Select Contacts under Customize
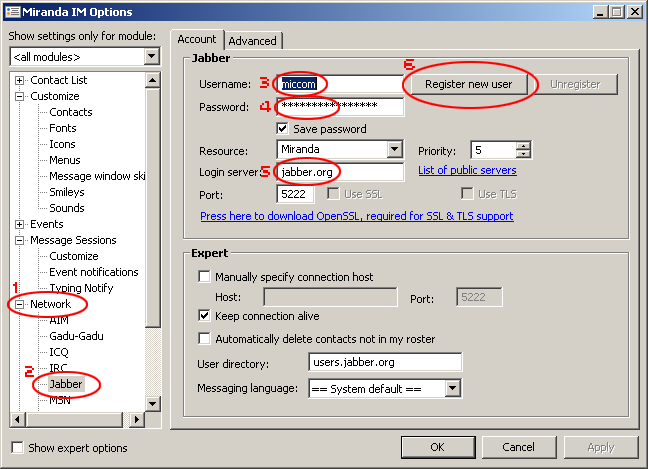Screen dimensions: 648x469 [x=71, y=112]
